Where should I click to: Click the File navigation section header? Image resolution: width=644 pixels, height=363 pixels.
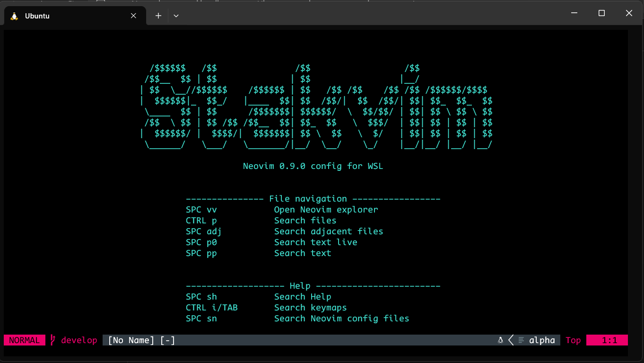coord(313,198)
